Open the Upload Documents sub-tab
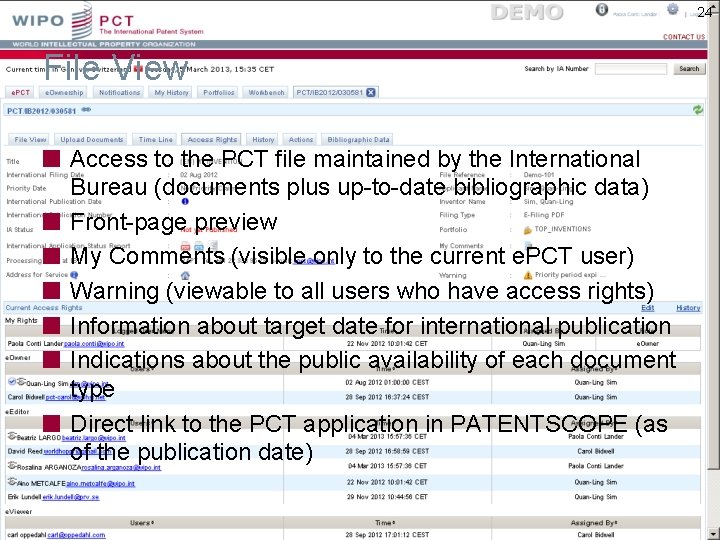 tap(92, 140)
